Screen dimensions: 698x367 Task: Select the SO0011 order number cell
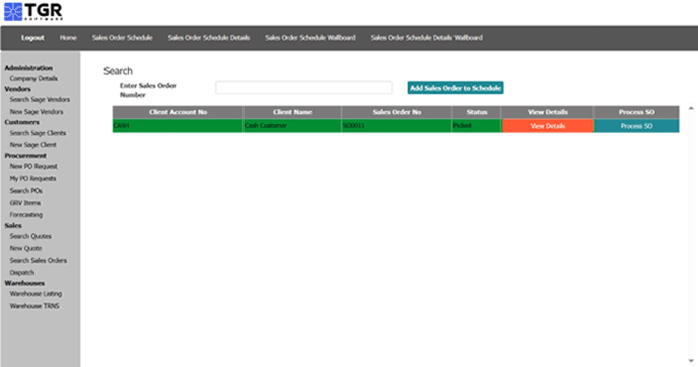point(397,126)
